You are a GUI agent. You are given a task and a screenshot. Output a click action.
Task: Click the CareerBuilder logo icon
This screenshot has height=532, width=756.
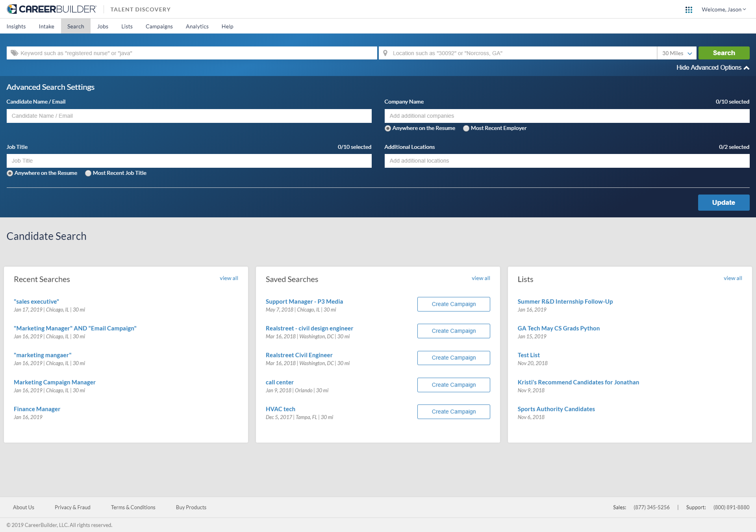12,9
